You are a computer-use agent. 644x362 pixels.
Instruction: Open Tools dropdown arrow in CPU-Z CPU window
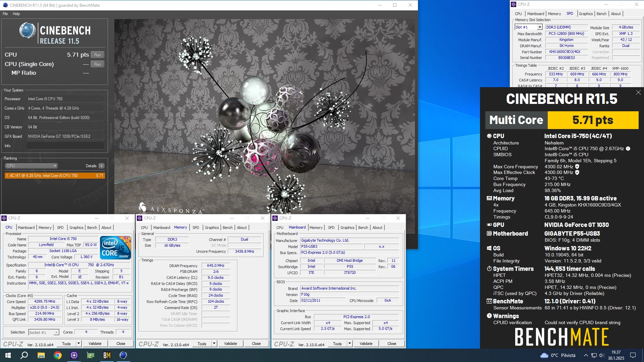pyautogui.click(x=78, y=344)
